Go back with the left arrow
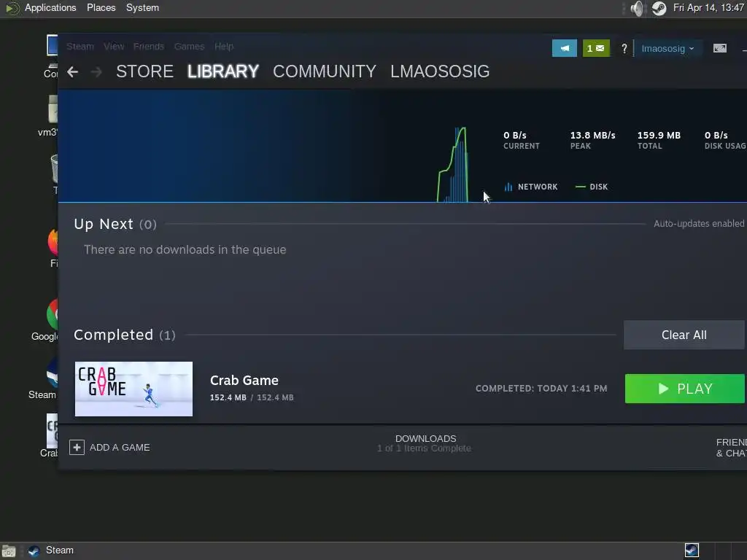 tap(72, 72)
